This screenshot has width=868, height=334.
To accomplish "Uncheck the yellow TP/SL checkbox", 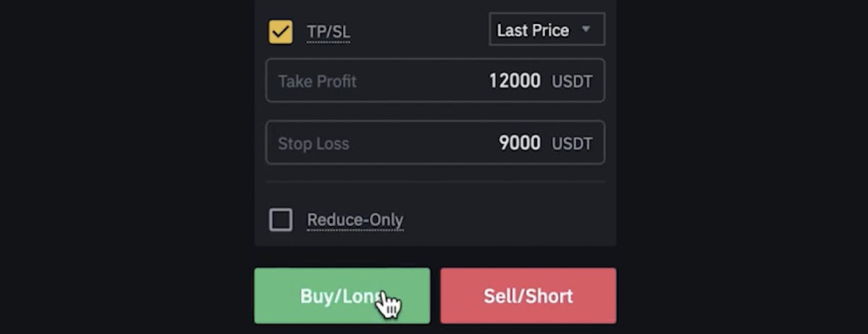I will click(x=281, y=32).
